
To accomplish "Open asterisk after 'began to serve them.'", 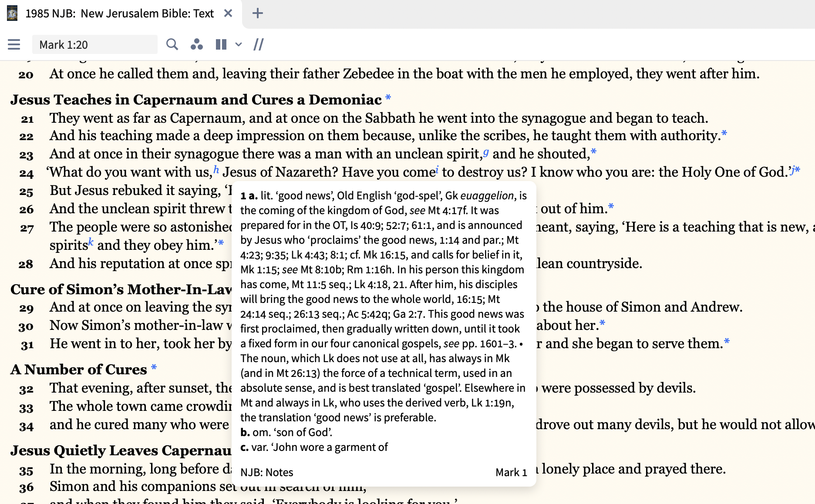I will pos(727,341).
